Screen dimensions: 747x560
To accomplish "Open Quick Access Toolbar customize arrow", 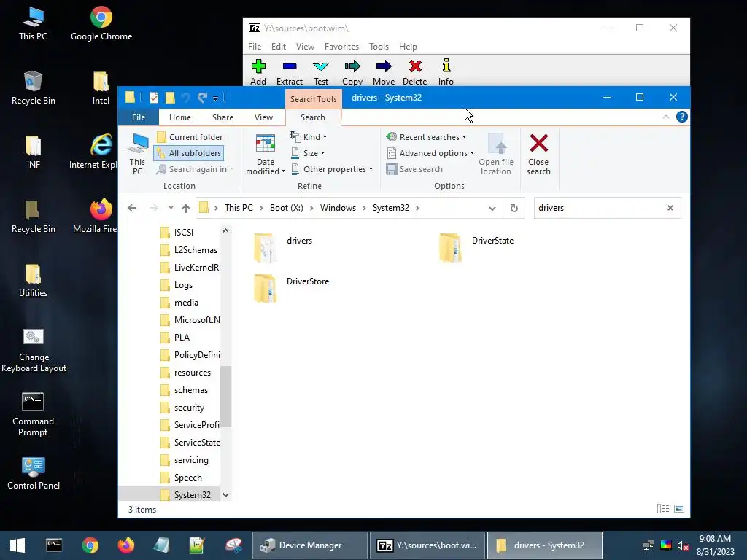I will pos(215,98).
